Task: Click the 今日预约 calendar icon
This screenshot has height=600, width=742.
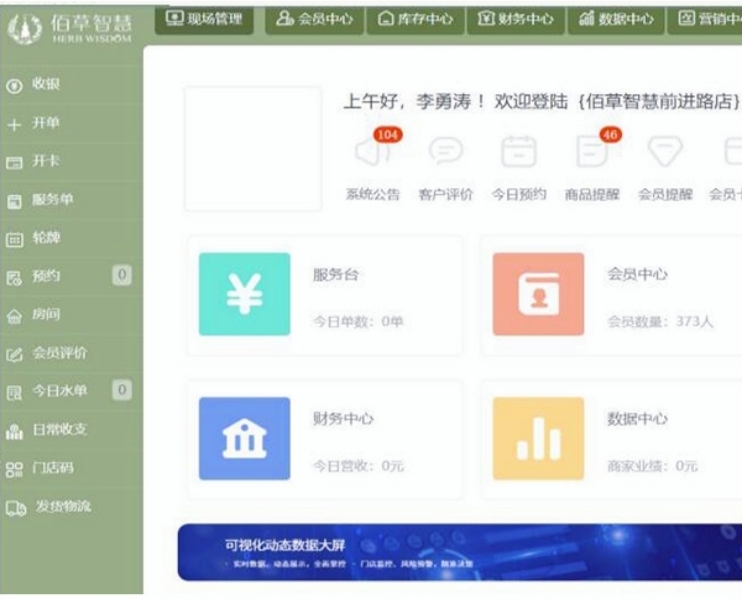Action: (518, 152)
